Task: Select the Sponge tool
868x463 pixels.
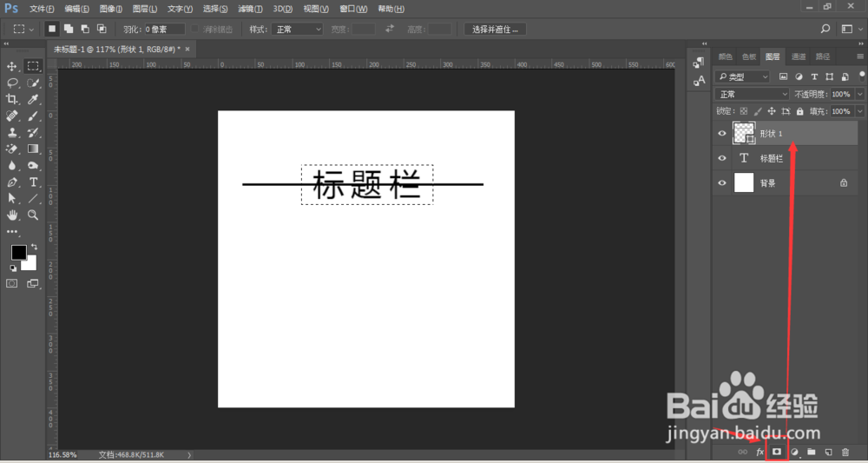Action: [33, 165]
